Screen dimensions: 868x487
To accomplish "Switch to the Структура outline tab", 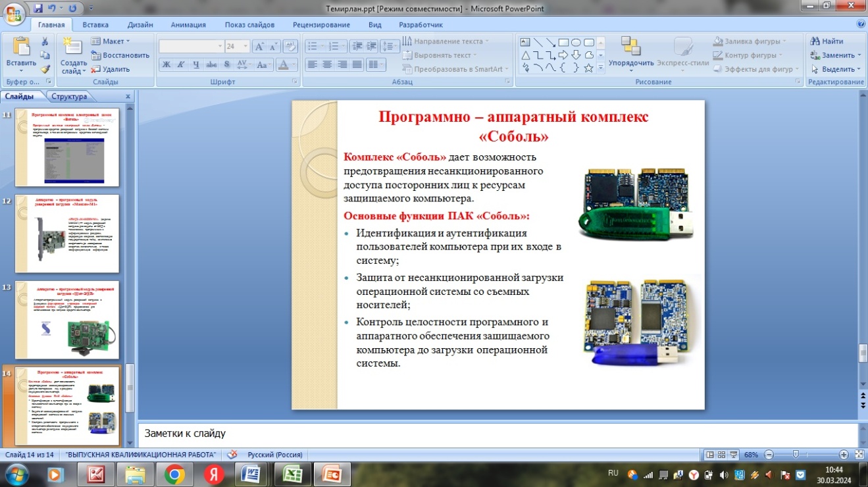I will 69,97.
